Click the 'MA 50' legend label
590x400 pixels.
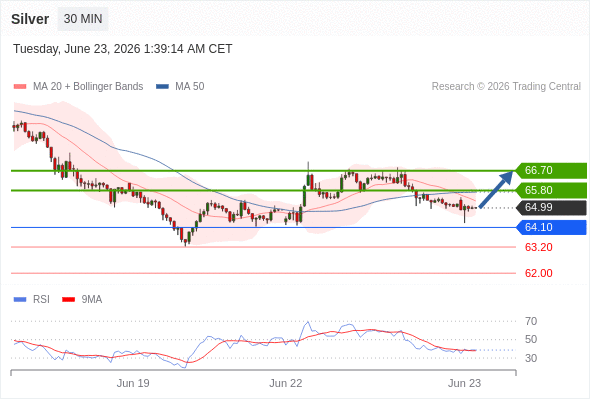tap(190, 87)
